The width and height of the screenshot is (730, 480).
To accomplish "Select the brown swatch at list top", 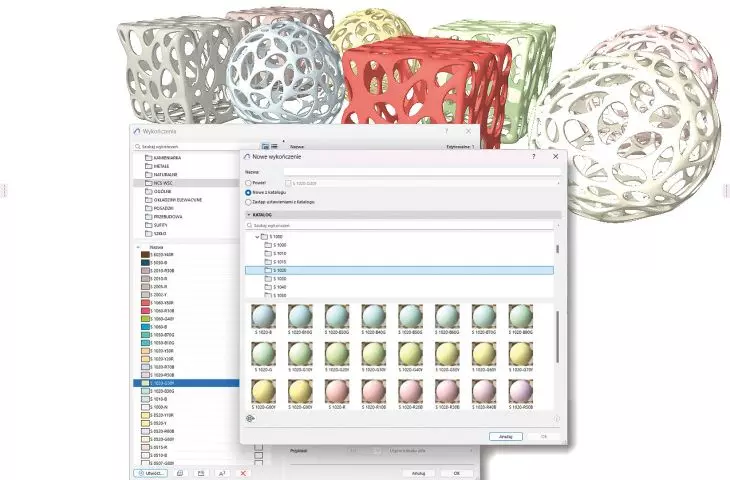I will click(x=145, y=255).
